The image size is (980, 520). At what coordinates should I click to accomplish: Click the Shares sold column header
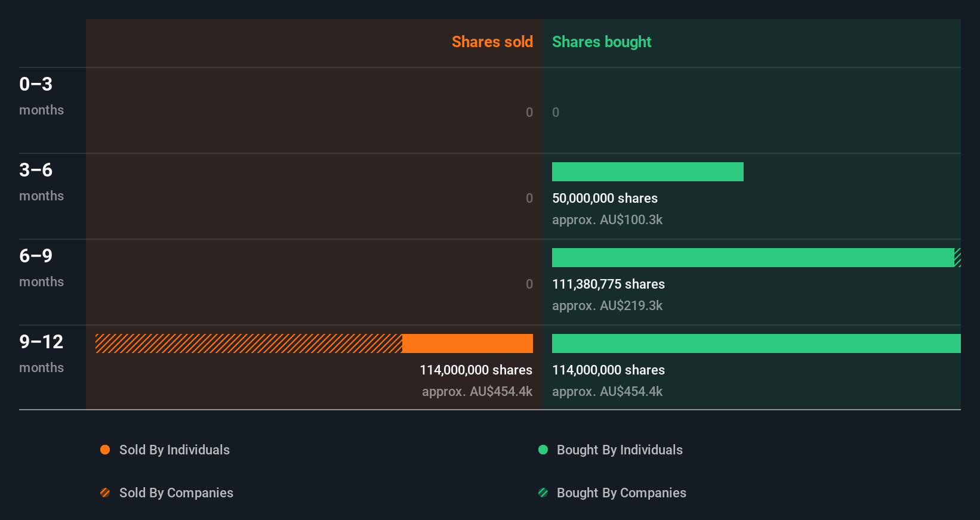(x=492, y=42)
